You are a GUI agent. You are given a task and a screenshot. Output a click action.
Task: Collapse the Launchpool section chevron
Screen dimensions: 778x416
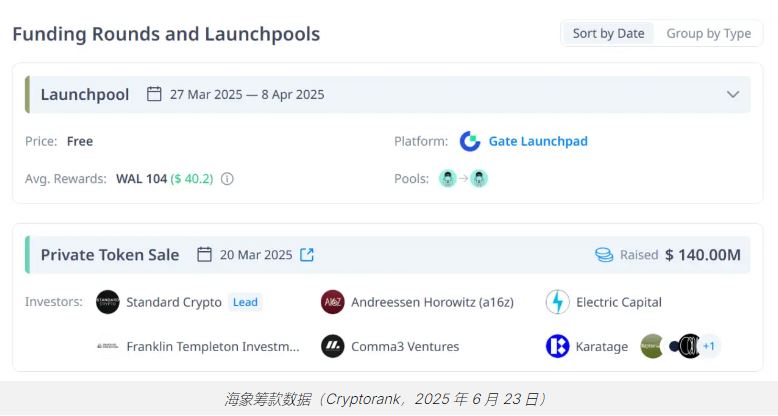point(733,95)
